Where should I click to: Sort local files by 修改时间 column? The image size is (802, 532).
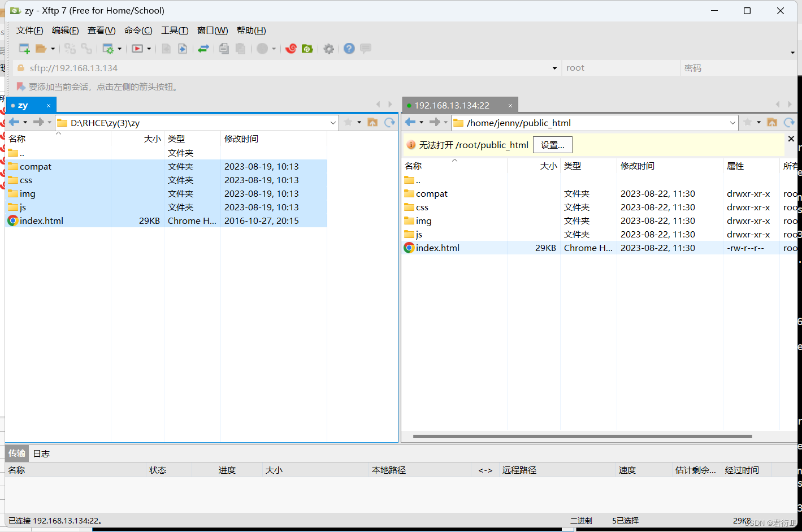pyautogui.click(x=274, y=139)
